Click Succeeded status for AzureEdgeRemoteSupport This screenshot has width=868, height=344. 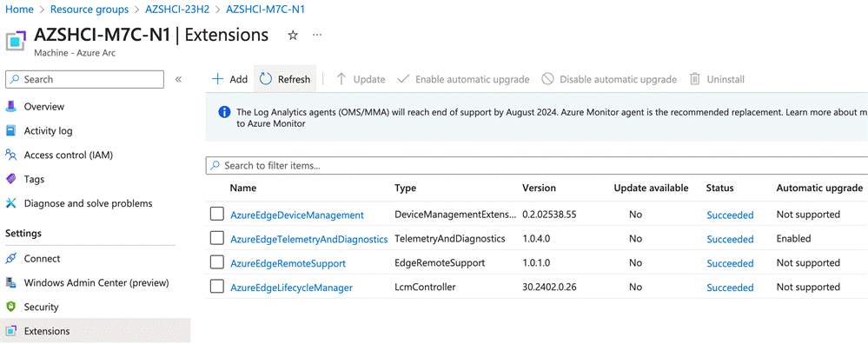pyautogui.click(x=730, y=264)
